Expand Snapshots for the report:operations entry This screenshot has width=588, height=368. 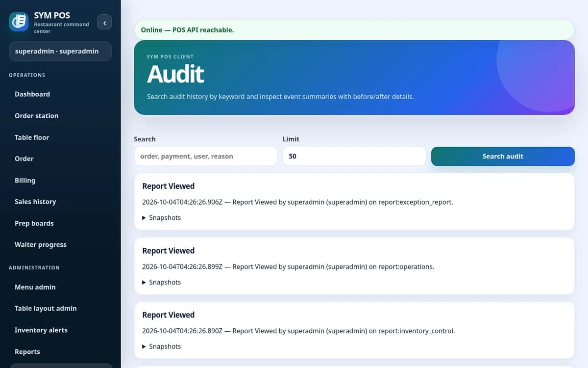[x=162, y=282]
